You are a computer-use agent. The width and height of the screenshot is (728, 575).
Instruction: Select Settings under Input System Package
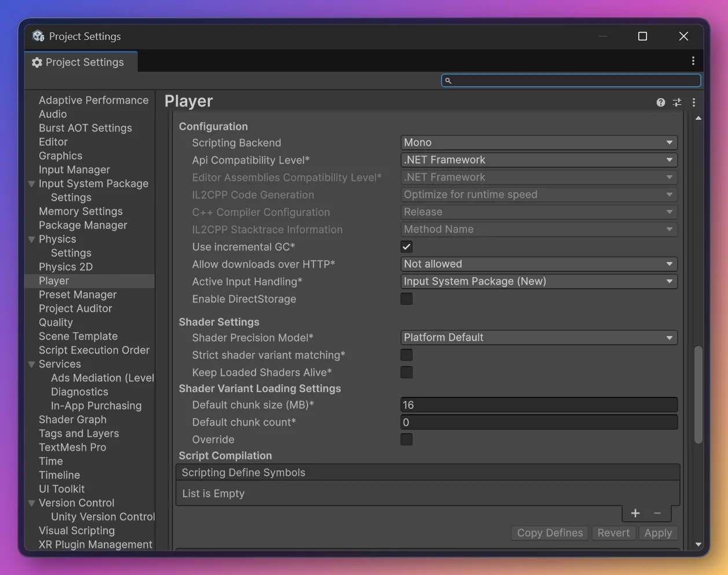[71, 197]
